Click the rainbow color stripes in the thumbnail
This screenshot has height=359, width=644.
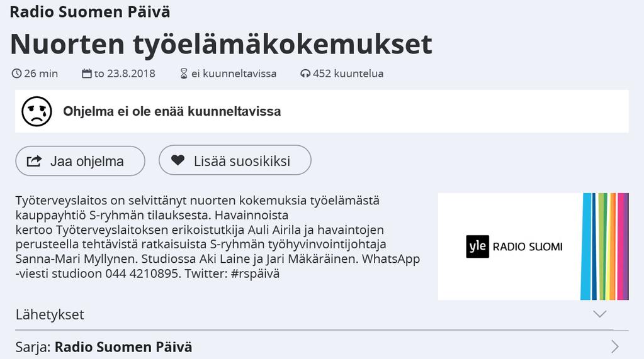click(x=604, y=246)
